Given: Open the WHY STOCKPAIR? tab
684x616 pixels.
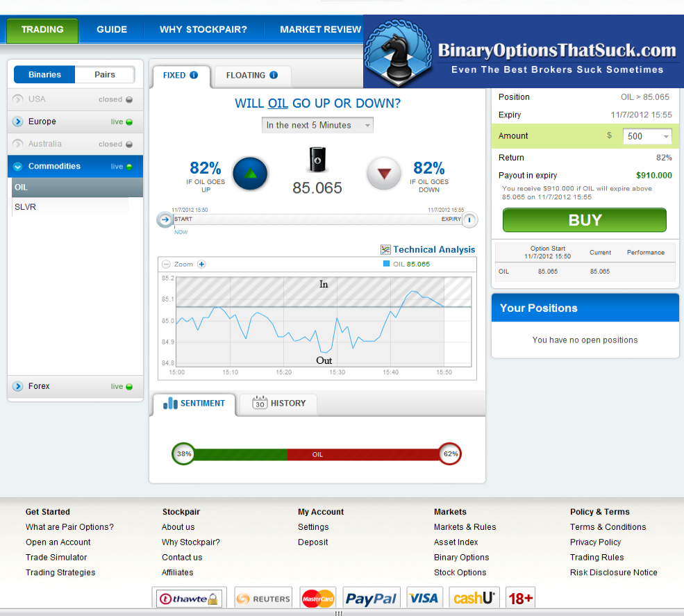Looking at the screenshot, I should pos(203,30).
